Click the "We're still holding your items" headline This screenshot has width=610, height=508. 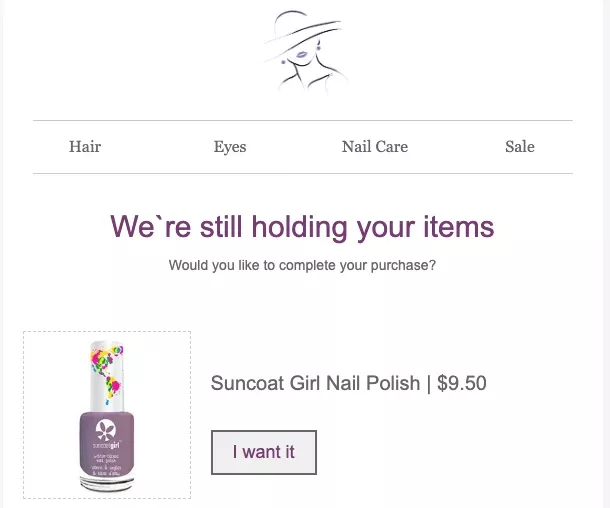point(302,227)
